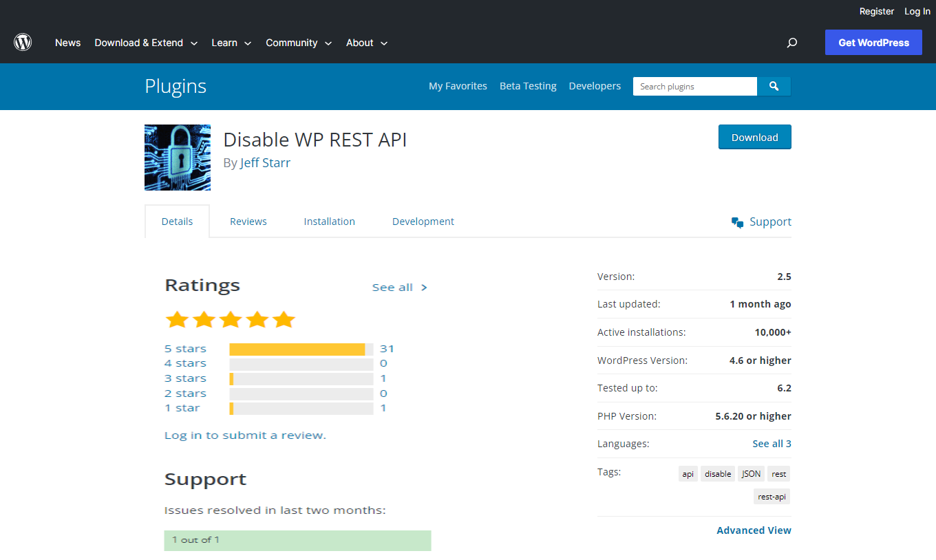Switch to the Installation tab
Screen dimensions: 936x560
coord(330,222)
